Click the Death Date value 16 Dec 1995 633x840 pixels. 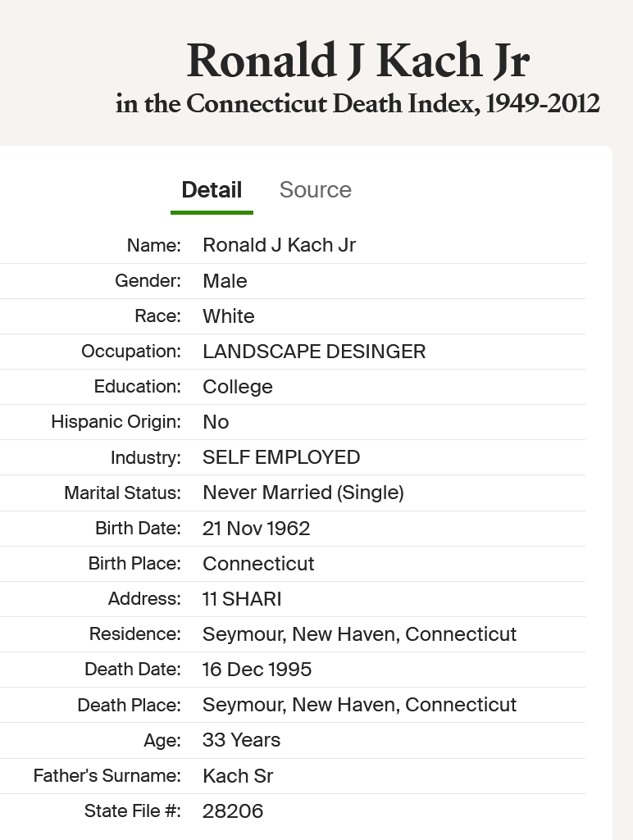tap(257, 670)
